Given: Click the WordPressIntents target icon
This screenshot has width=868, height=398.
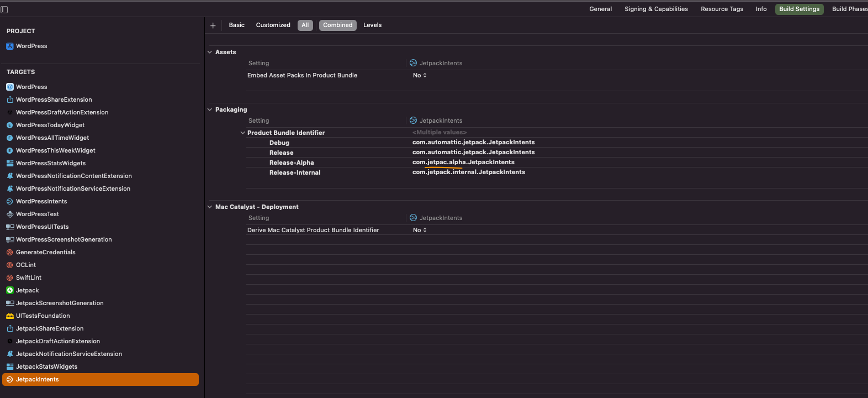Looking at the screenshot, I should (x=10, y=201).
